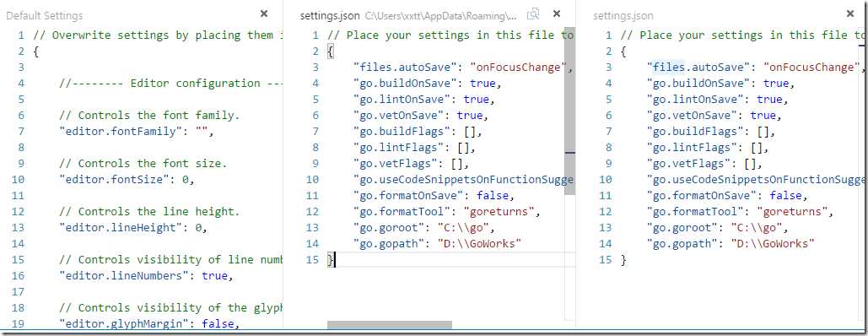This screenshot has height=336, width=868.
Task: Click "go.buildOnSave" key in the right editor
Action: [x=698, y=84]
